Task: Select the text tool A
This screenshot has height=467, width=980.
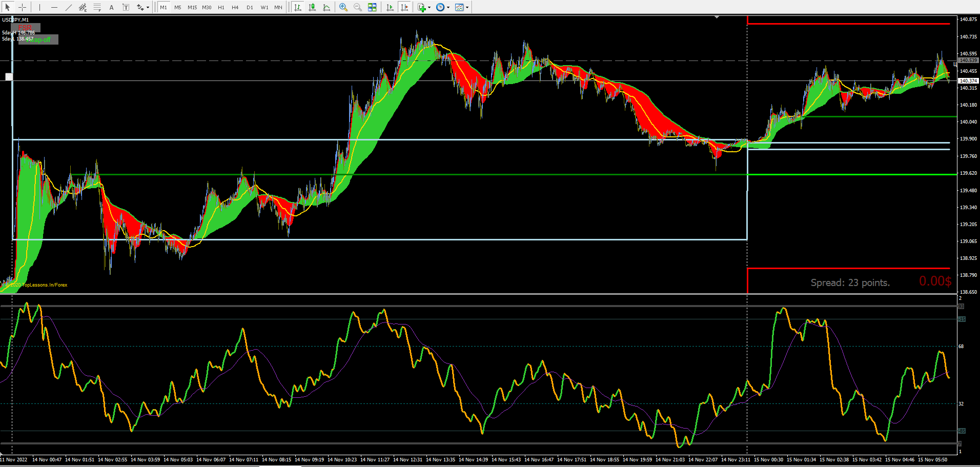Action: pos(111,7)
